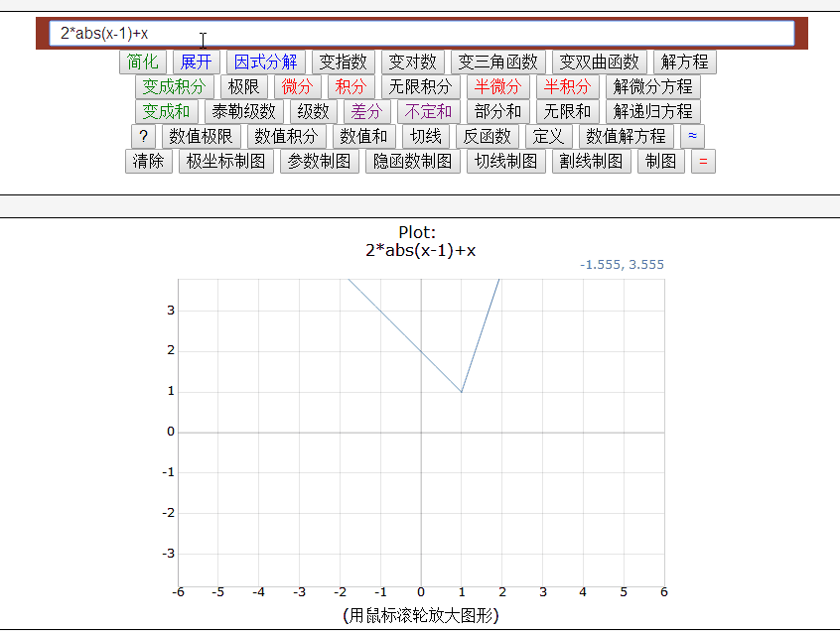840x631 pixels.
Task: Click the red 积分 integrate button
Action: [x=350, y=86]
